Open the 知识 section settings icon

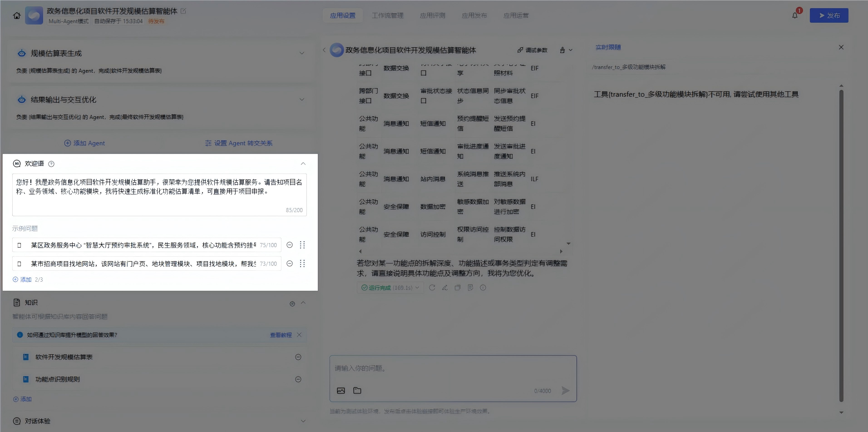pyautogui.click(x=292, y=303)
